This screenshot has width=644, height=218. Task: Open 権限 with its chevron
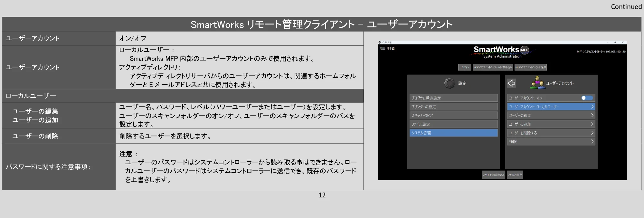[592, 141]
